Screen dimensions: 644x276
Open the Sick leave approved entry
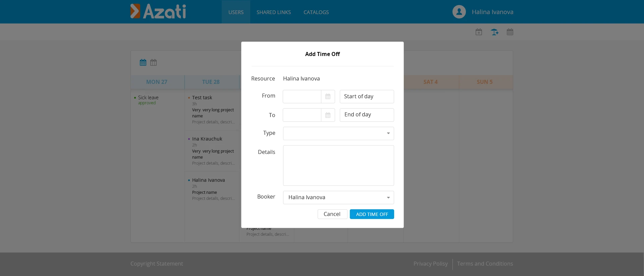pyautogui.click(x=146, y=100)
